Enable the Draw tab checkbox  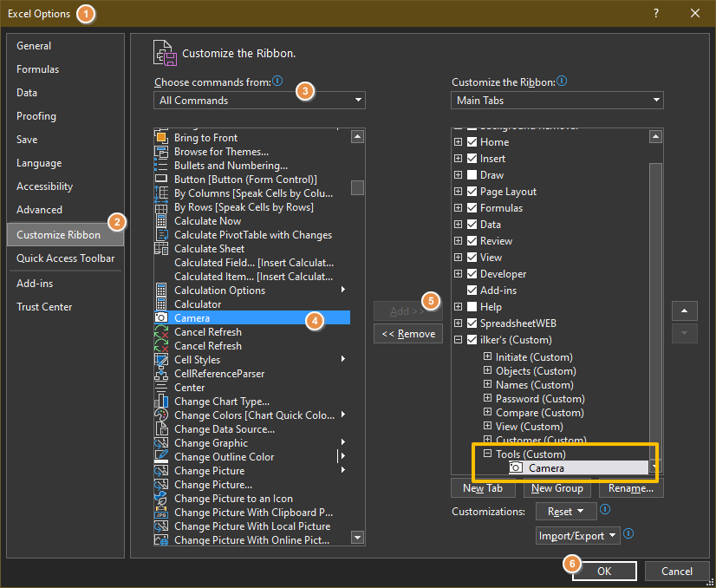472,175
